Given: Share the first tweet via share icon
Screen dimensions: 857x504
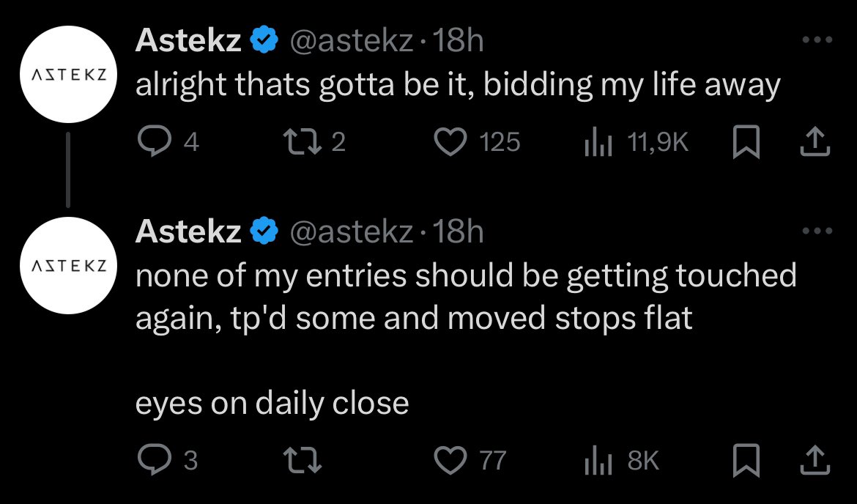Looking at the screenshot, I should pyautogui.click(x=815, y=141).
